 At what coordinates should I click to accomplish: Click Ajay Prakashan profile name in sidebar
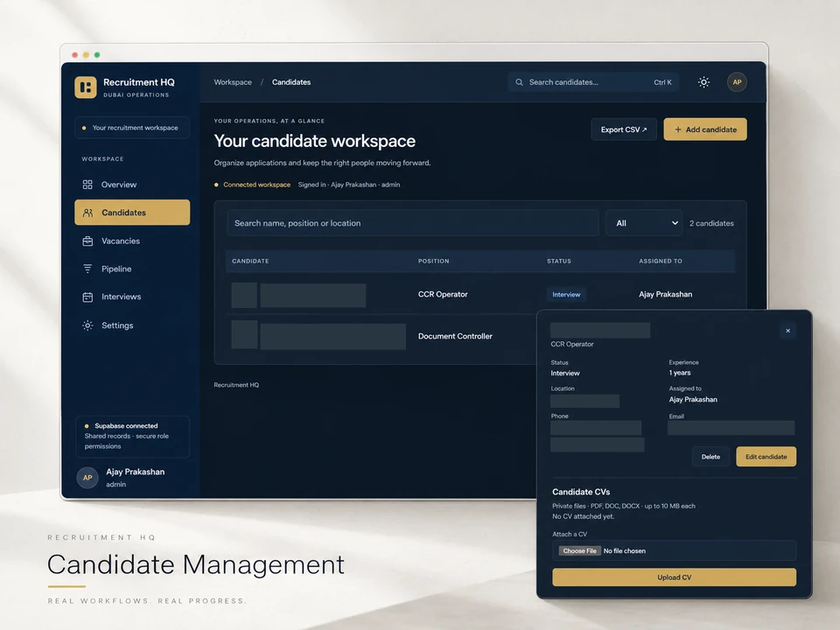[x=135, y=472]
